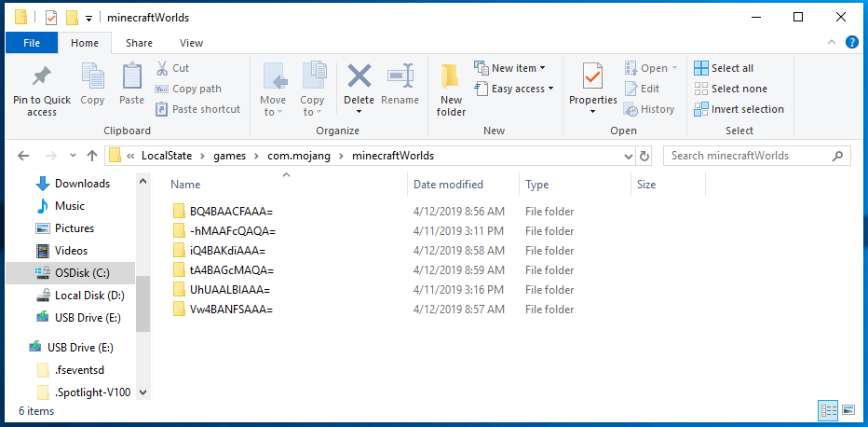Switch to the Share ribbon tab

click(139, 43)
